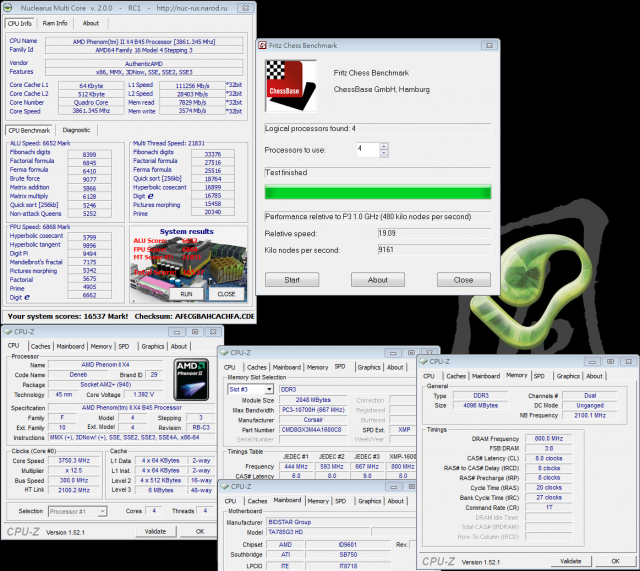Click the Manufacturer BIOSTAR Group field
Viewport: 640px width, 571px height.
341,522
